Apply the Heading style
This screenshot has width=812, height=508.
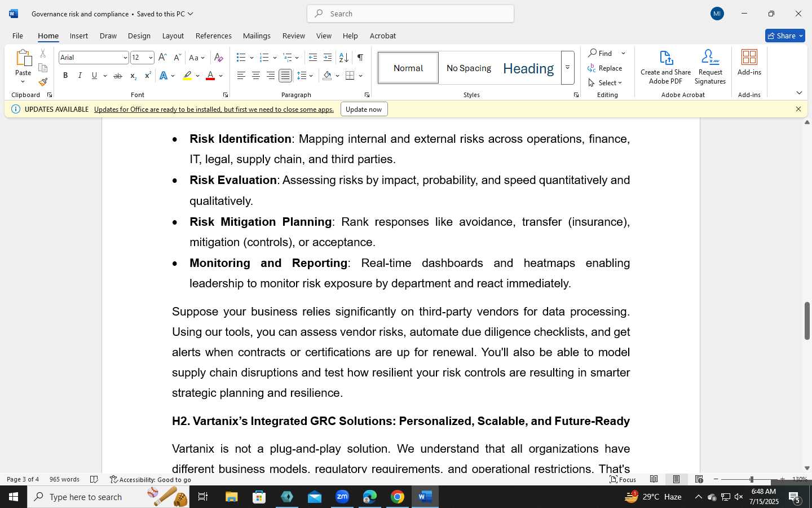point(528,68)
